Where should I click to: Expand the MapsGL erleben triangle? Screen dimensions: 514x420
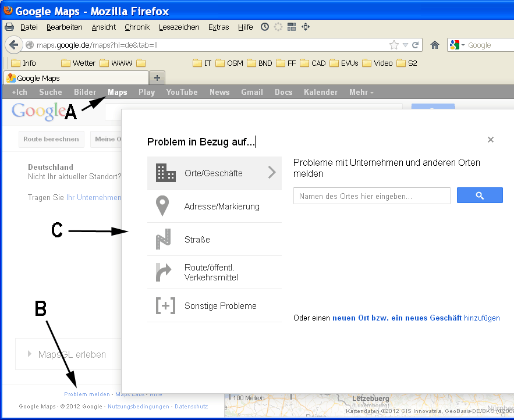30,354
